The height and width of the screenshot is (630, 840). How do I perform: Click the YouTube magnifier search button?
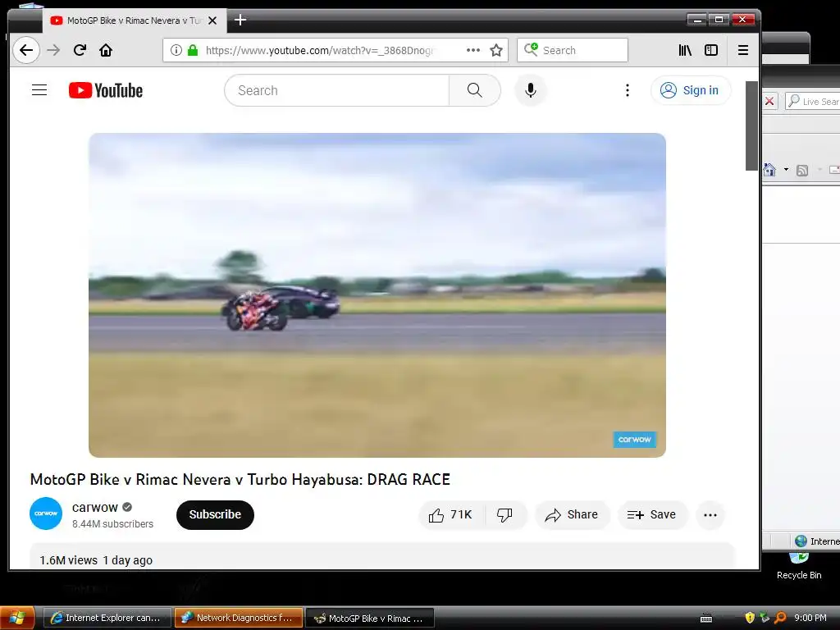[x=475, y=90]
